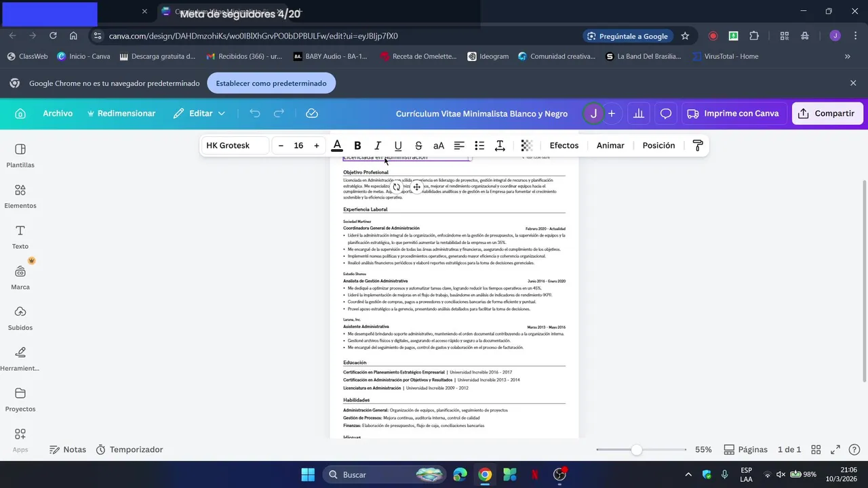Click Establecer como predeterminado button
Image resolution: width=868 pixels, height=488 pixels.
coord(271,83)
